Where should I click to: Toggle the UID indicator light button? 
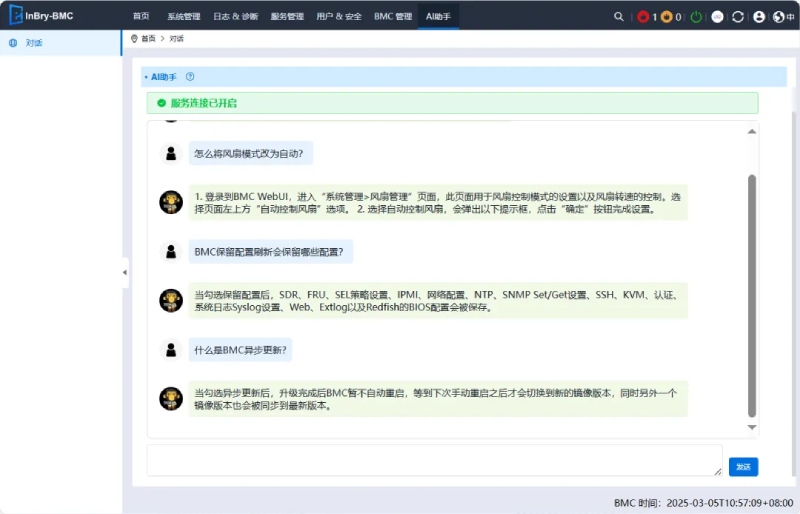pyautogui.click(x=717, y=17)
